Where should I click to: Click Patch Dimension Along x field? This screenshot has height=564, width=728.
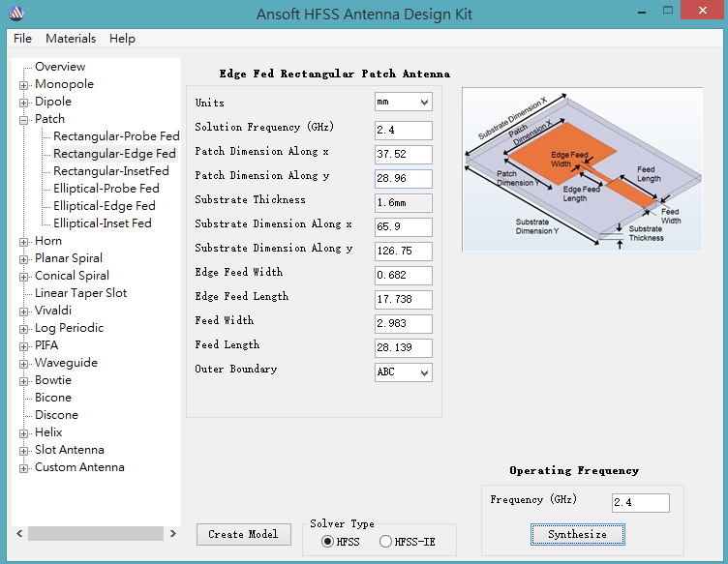[404, 155]
